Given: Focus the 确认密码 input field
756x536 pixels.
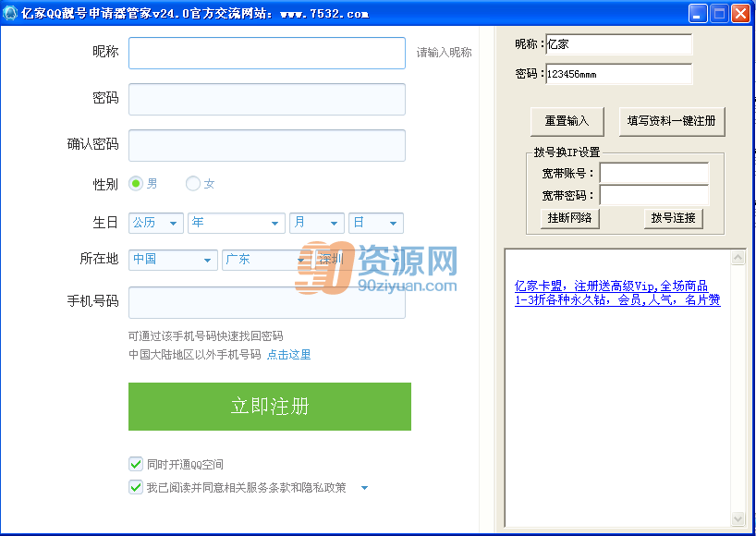Looking at the screenshot, I should click(x=266, y=146).
